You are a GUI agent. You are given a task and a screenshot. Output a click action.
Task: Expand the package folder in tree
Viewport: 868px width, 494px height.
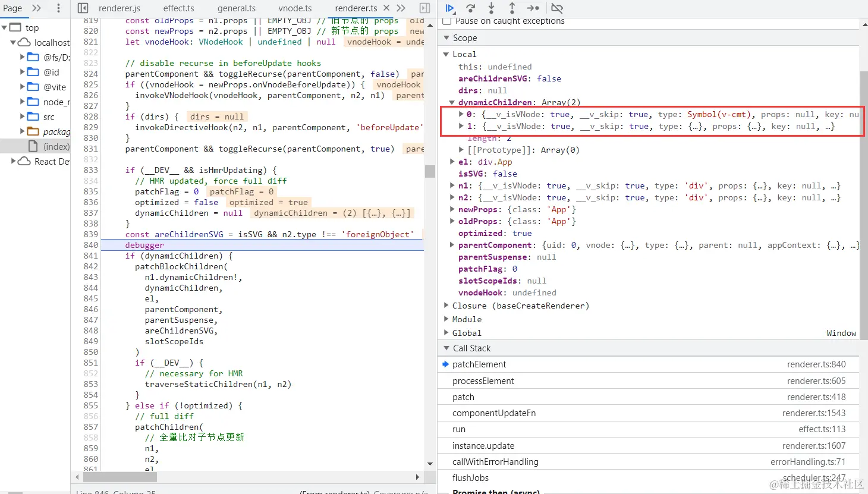pos(23,131)
